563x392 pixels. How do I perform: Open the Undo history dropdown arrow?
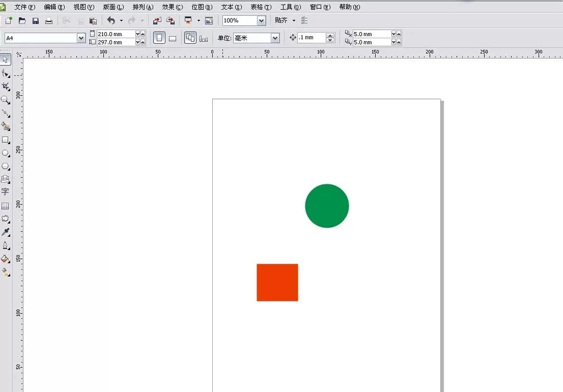click(122, 20)
